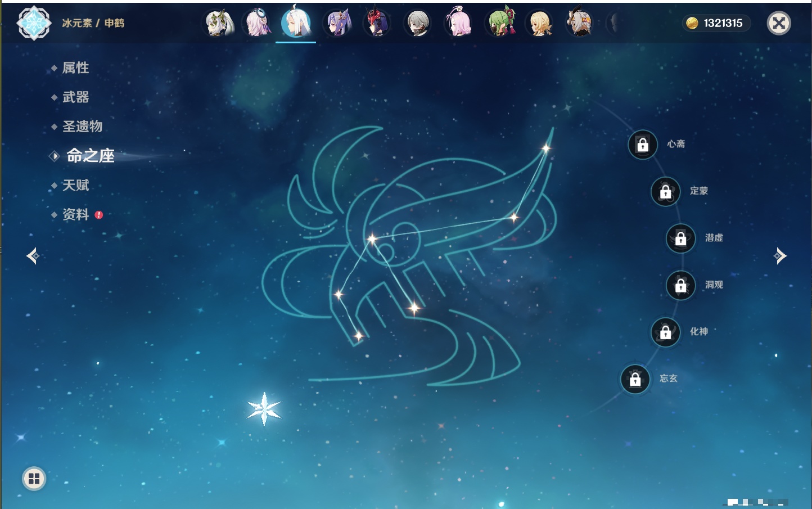Select the green-haired masked character avatar

[500, 23]
